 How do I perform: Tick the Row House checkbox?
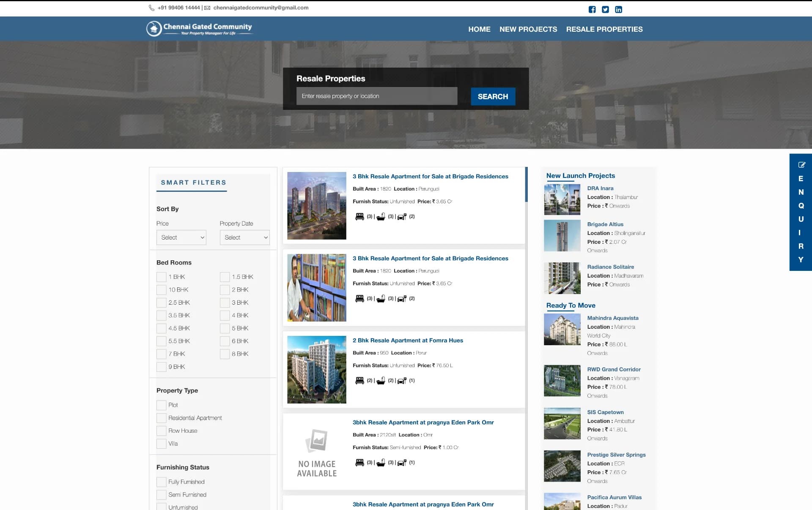pos(161,431)
